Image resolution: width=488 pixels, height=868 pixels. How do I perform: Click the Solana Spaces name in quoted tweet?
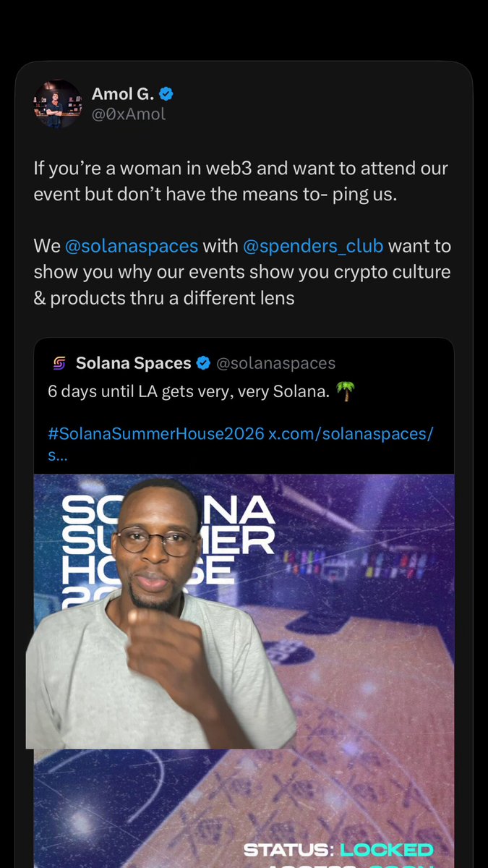click(134, 363)
